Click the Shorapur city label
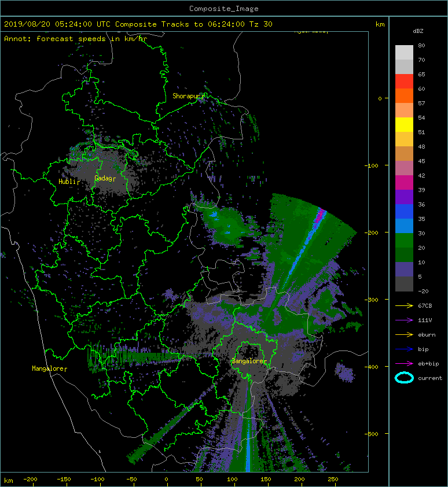This screenshot has width=448, height=487. coord(188,96)
